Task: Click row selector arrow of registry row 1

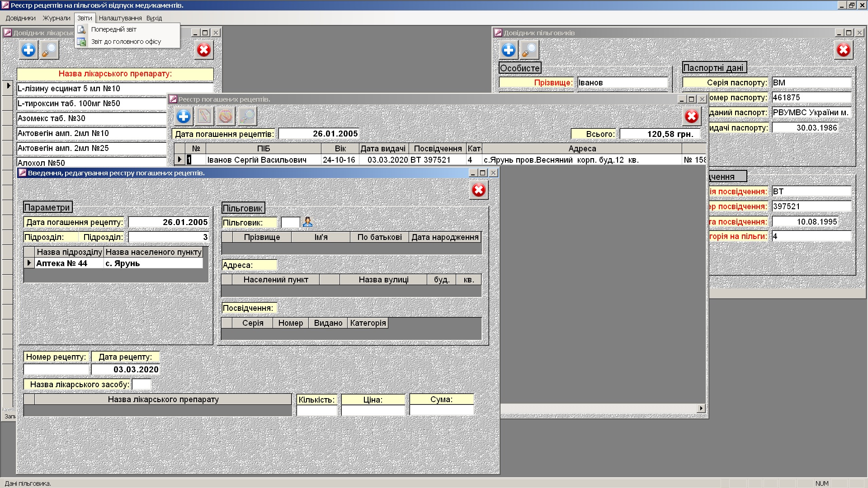Action: tap(179, 160)
